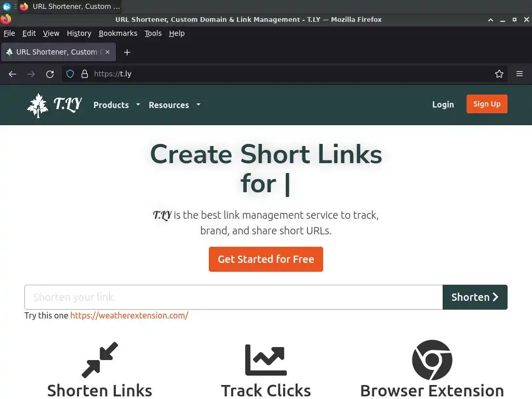The height and width of the screenshot is (399, 532).
Task: Click the Browser Extension heading
Action: click(x=432, y=391)
